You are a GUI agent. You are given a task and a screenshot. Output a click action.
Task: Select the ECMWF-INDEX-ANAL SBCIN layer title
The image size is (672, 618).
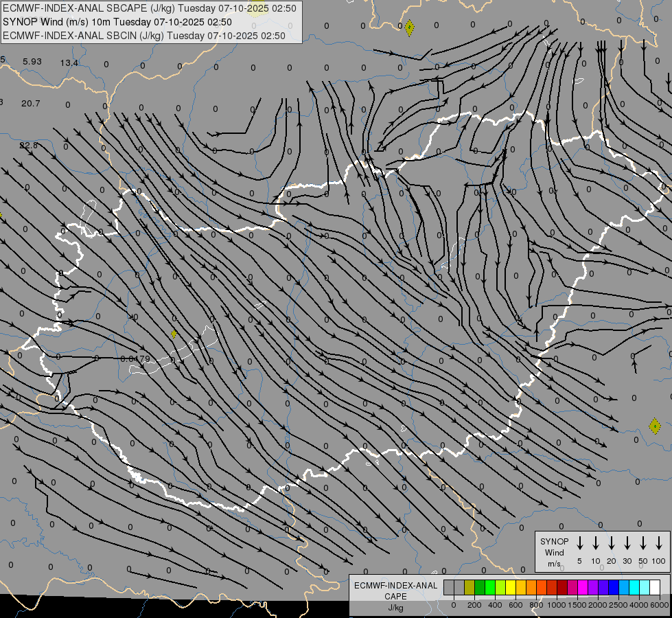tap(144, 36)
